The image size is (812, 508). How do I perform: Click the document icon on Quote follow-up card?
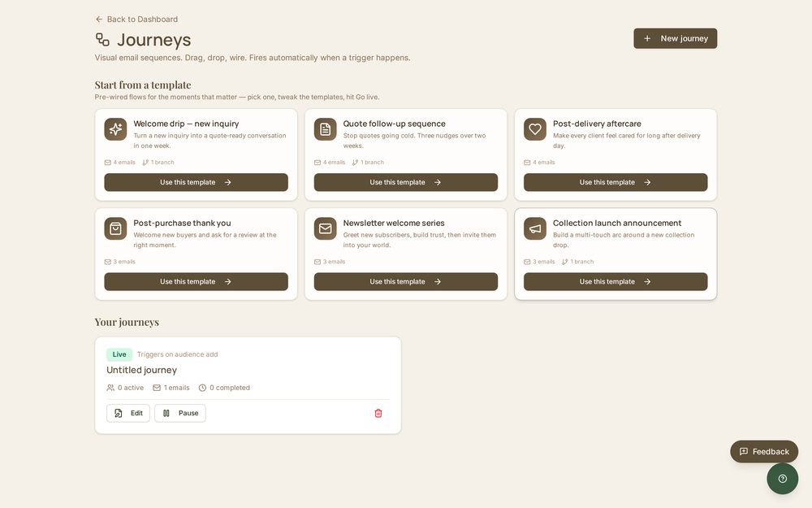coord(326,129)
